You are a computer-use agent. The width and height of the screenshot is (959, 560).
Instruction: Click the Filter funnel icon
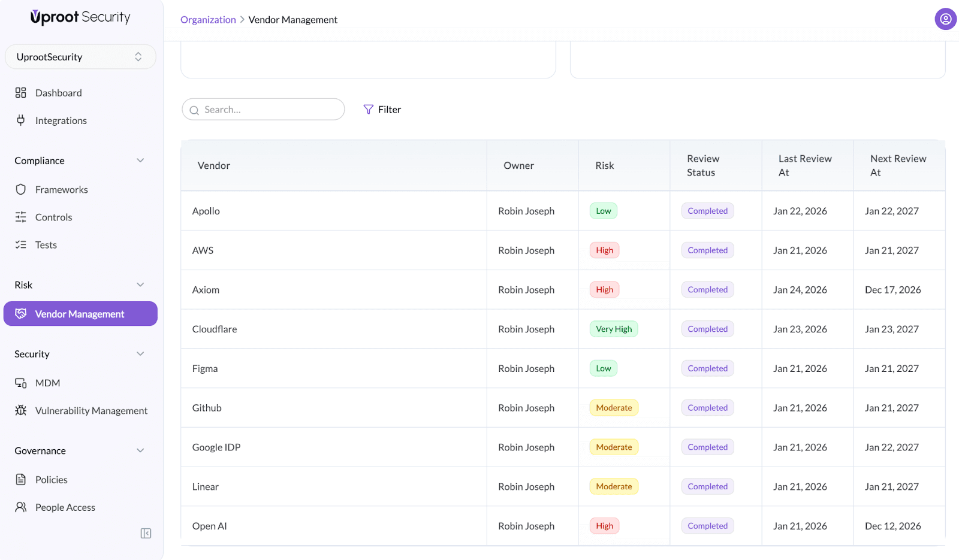click(368, 110)
